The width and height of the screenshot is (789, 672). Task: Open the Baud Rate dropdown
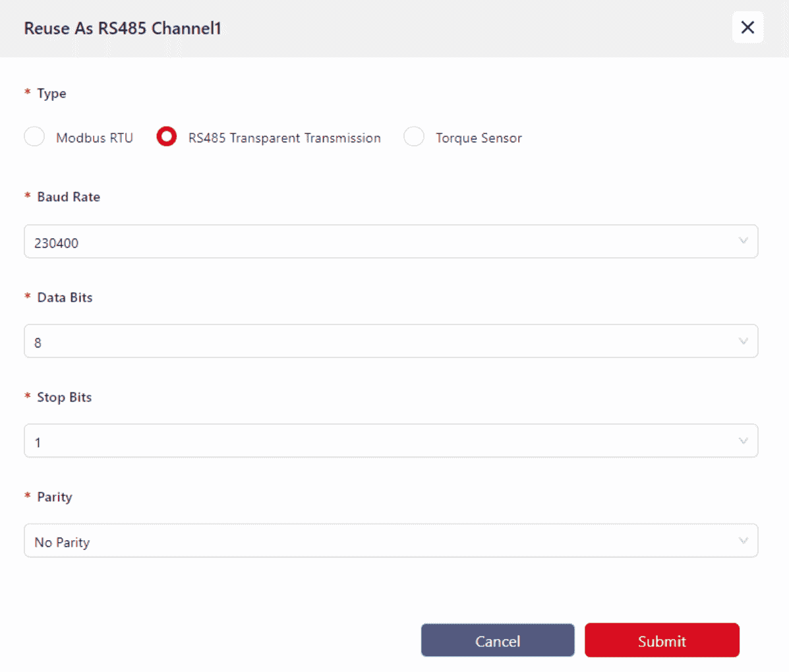[x=390, y=241]
